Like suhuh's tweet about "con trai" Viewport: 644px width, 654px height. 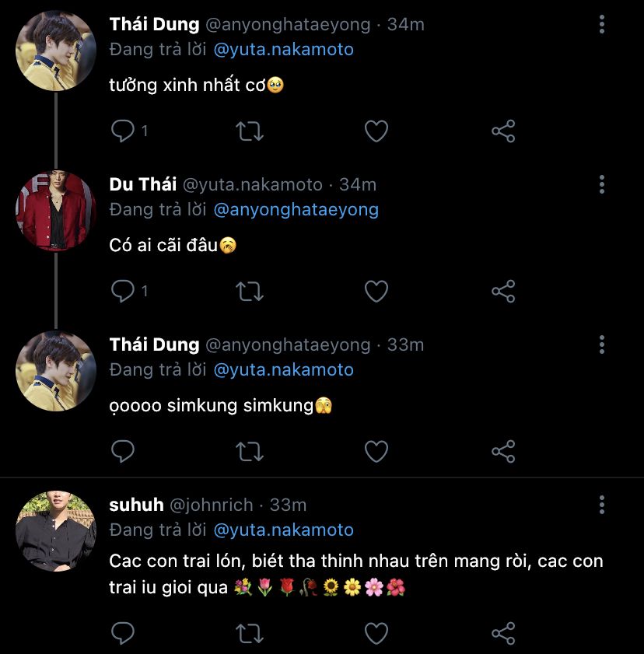coord(376,633)
